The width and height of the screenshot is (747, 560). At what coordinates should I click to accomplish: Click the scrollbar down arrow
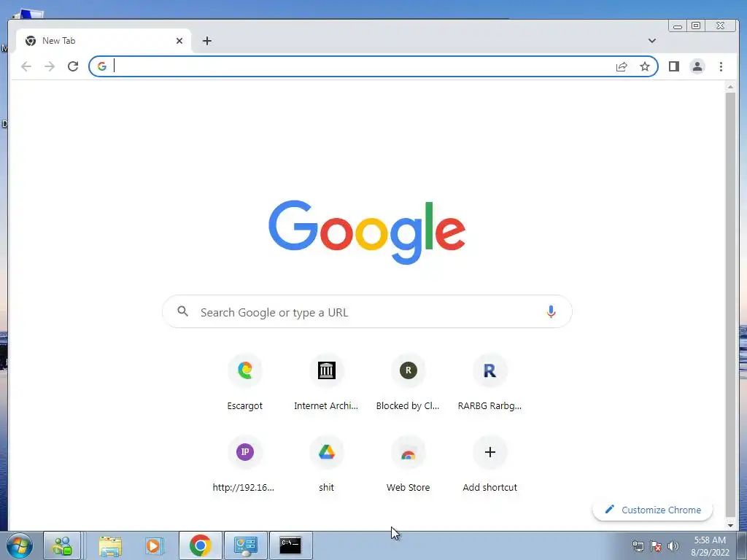tap(730, 525)
